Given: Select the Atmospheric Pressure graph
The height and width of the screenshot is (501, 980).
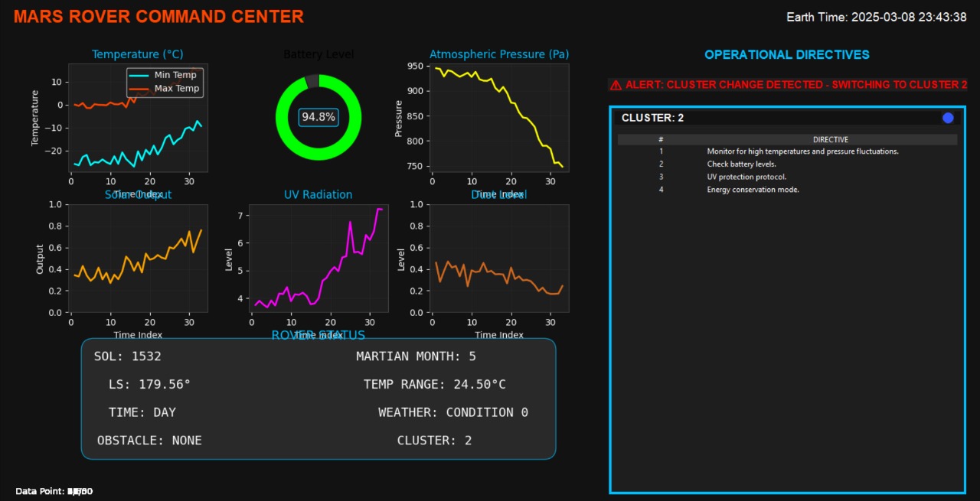Looking at the screenshot, I should (x=499, y=117).
